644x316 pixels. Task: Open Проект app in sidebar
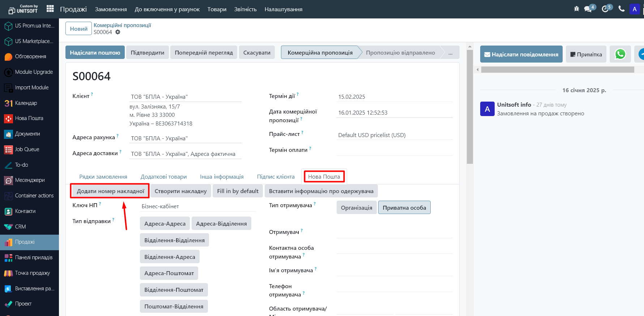pyautogui.click(x=29, y=304)
